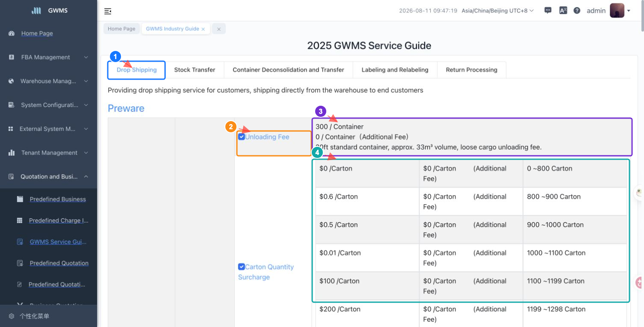The image size is (644, 327).
Task: Switch to Labeling and Relabeling tab
Action: coord(395,70)
